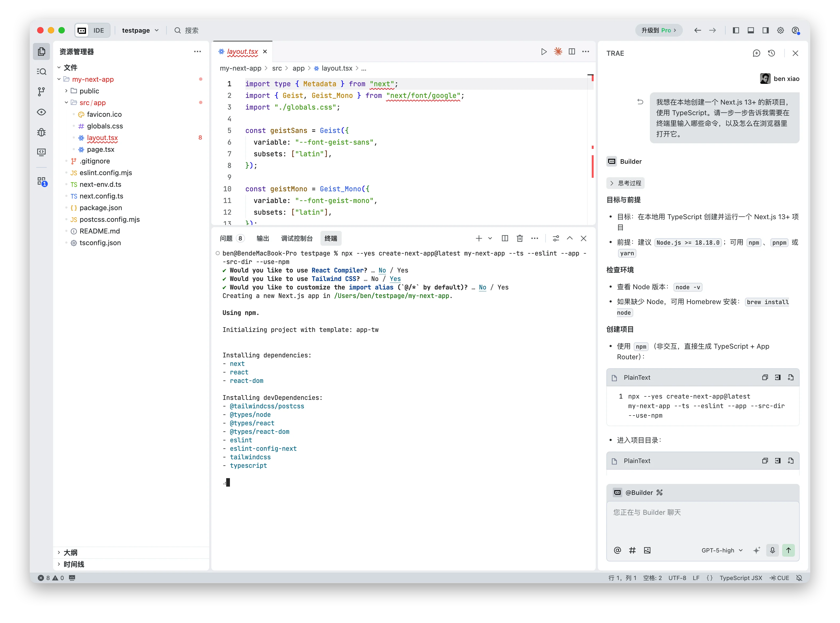840x623 pixels.
Task: Open the Extensions sidebar icon
Action: click(x=41, y=181)
